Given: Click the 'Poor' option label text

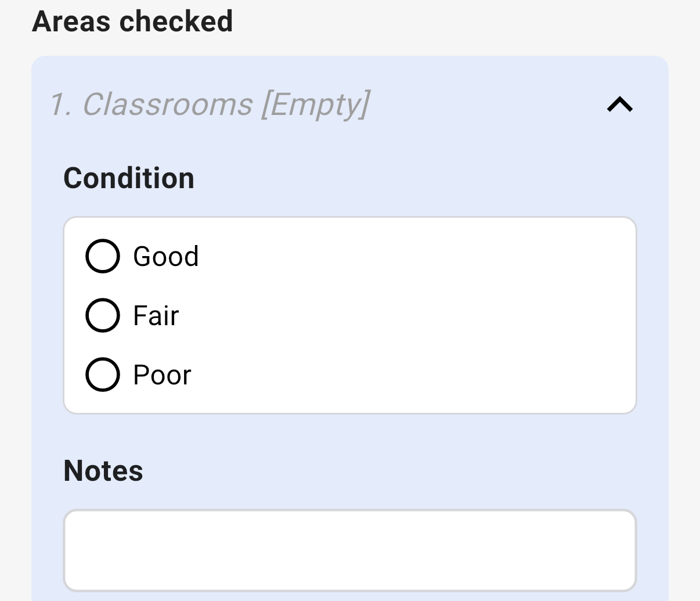Looking at the screenshot, I should pos(162,375).
